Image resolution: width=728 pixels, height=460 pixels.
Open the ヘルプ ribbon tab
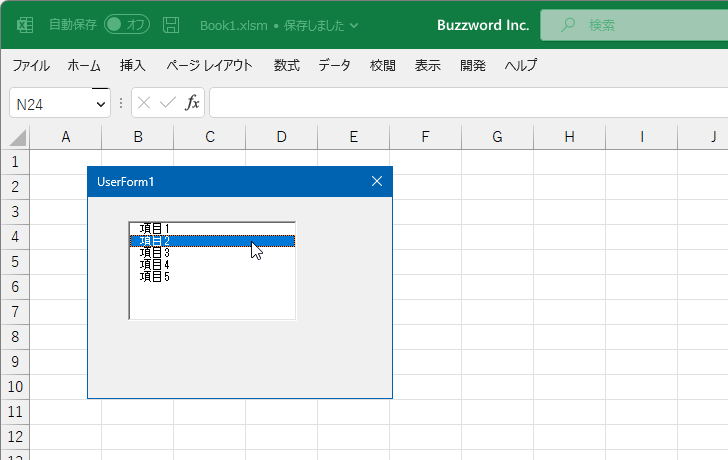pyautogui.click(x=520, y=65)
